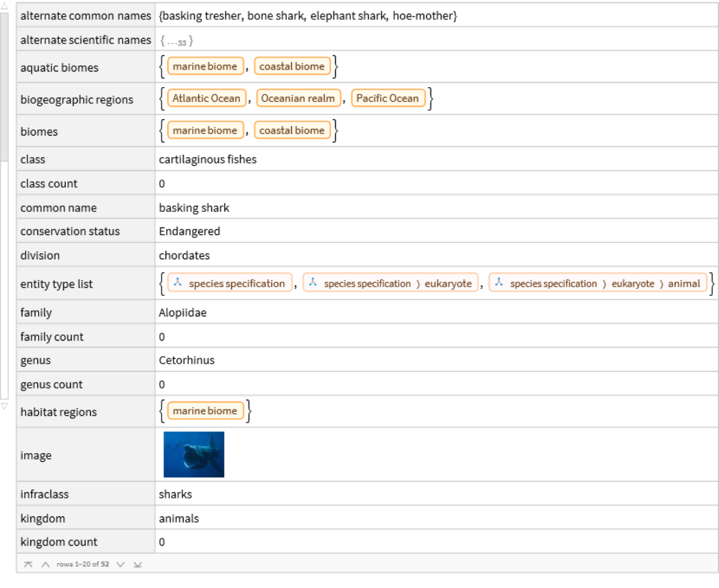719x588 pixels.
Task: Click the genus value Cetorhinus
Action: [187, 361]
